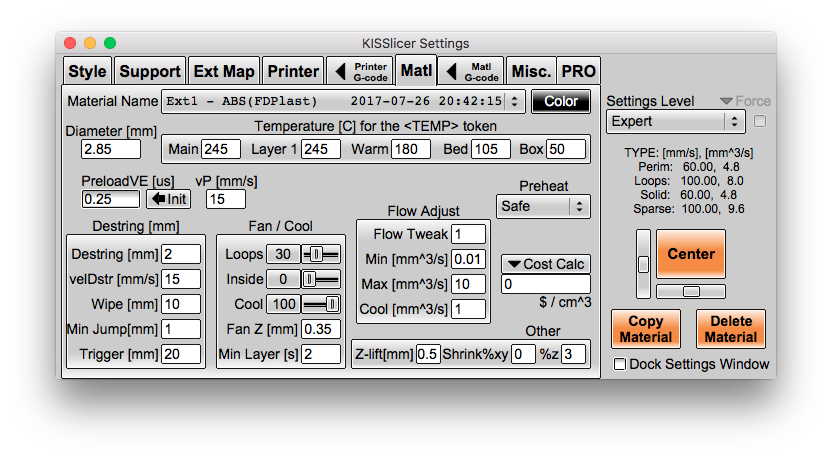
Task: Click the Init arrow button beside PreloadVE
Action: click(168, 199)
